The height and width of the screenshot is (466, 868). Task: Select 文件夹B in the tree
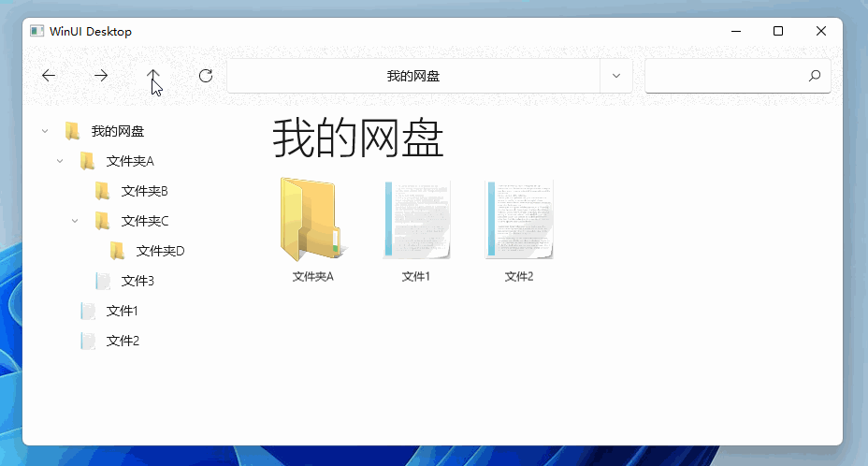coord(144,191)
